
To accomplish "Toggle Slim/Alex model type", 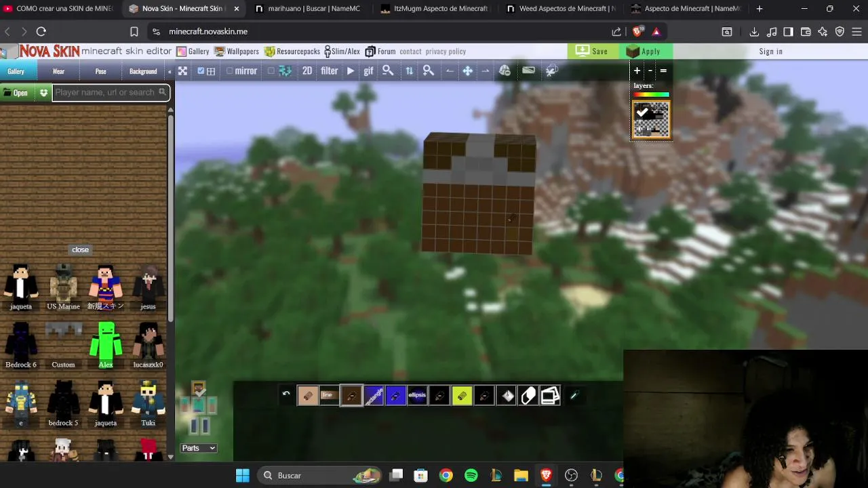I will [342, 52].
